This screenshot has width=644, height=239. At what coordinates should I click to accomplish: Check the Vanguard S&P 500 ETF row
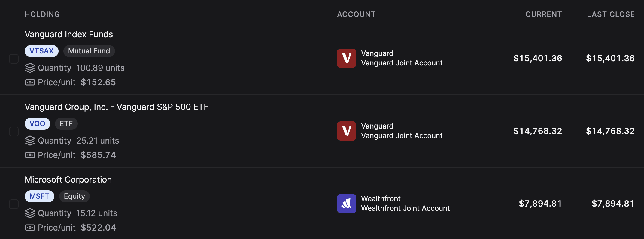(x=14, y=132)
